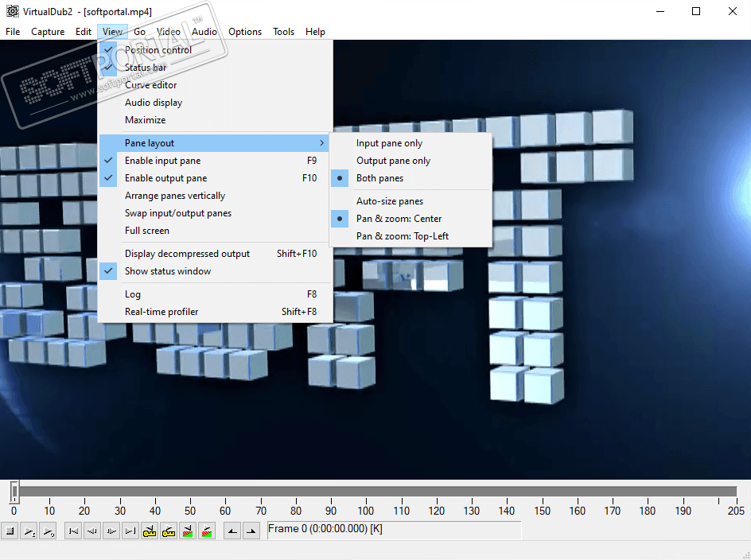
Task: Enable Auto-size panes
Action: (411, 201)
